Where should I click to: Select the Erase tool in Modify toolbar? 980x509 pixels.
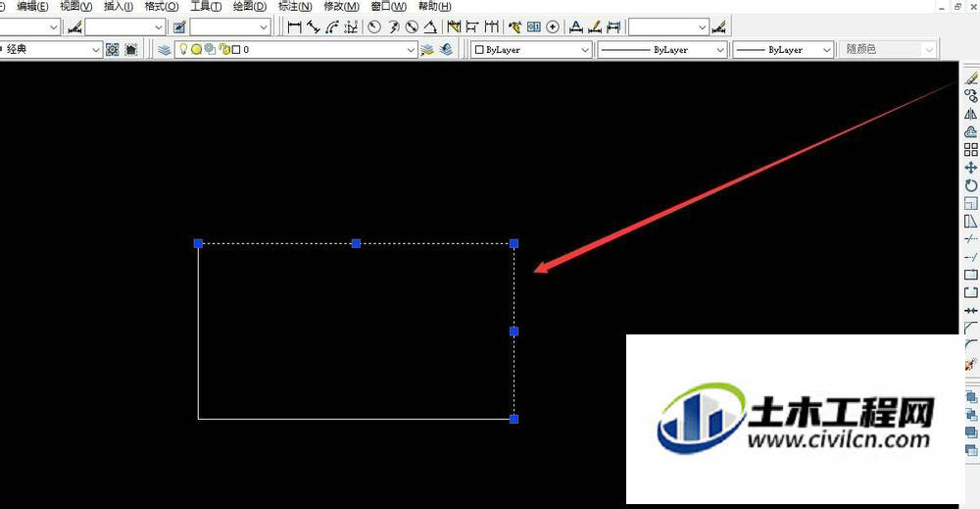tap(970, 78)
